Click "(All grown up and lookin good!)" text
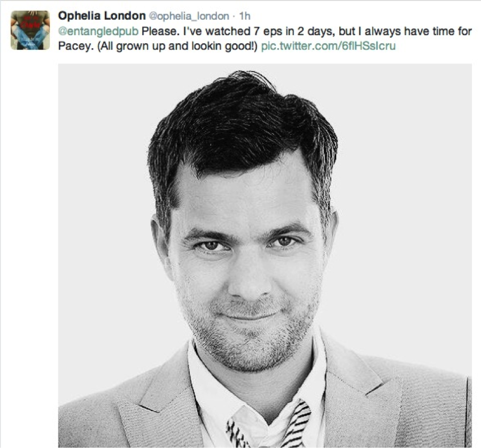 (177, 46)
